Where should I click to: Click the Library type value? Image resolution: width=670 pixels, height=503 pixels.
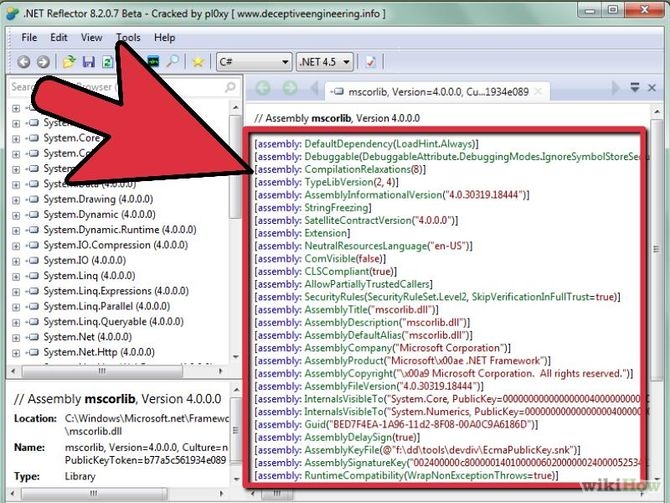pyautogui.click(x=80, y=477)
